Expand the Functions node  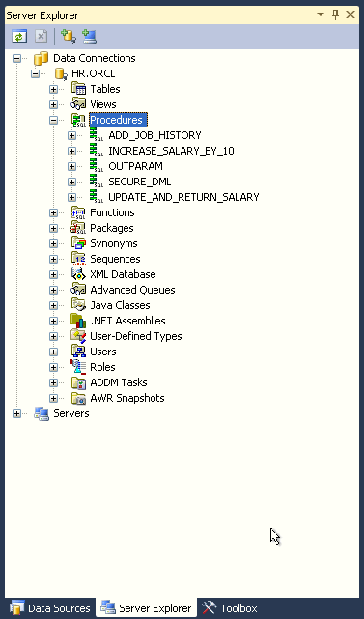point(53,212)
